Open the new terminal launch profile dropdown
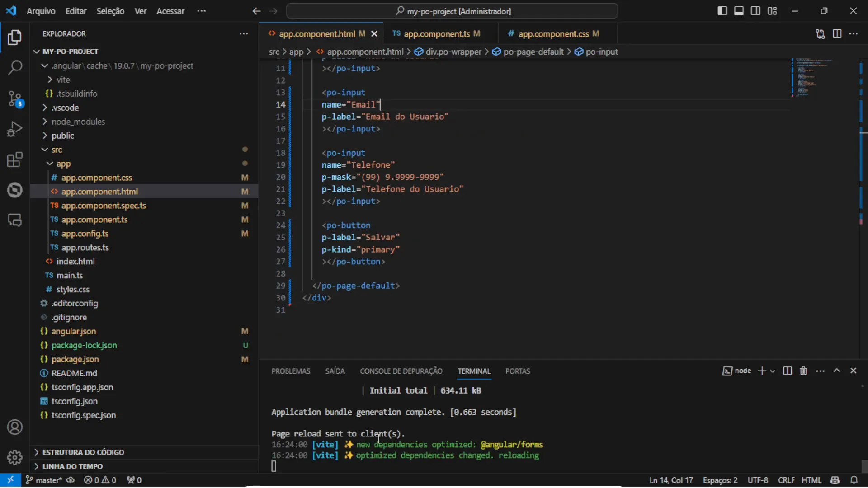868x488 pixels. point(773,371)
